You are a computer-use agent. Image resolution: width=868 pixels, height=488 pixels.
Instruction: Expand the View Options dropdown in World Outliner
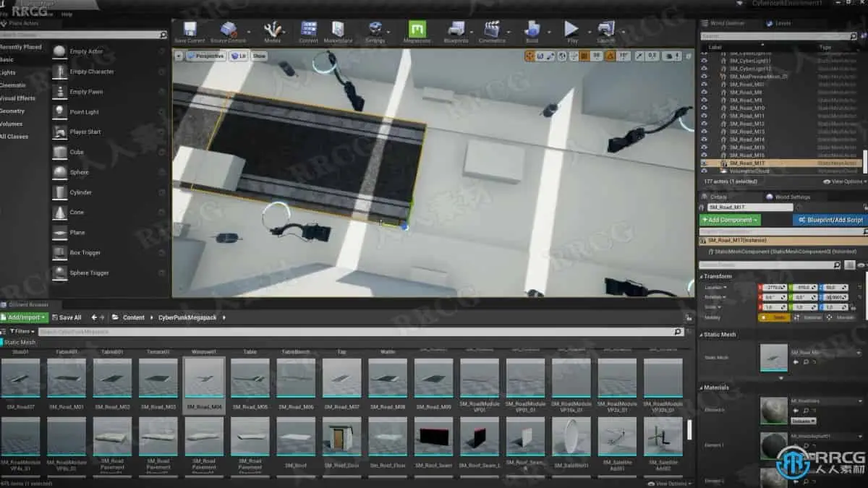point(847,181)
